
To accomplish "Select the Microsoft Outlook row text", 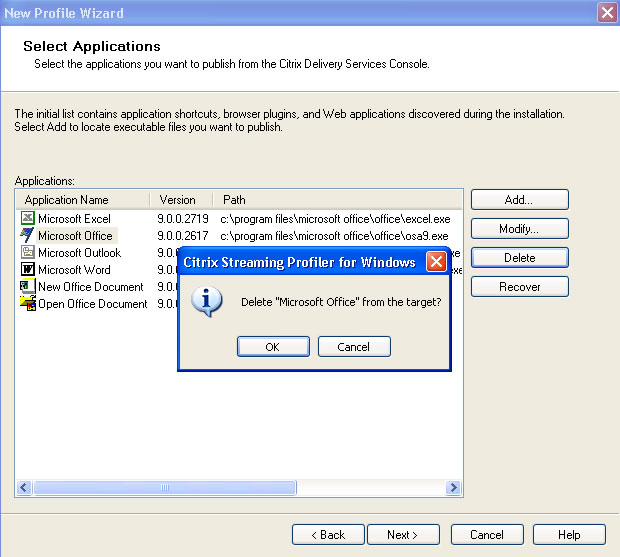I will (x=79, y=253).
